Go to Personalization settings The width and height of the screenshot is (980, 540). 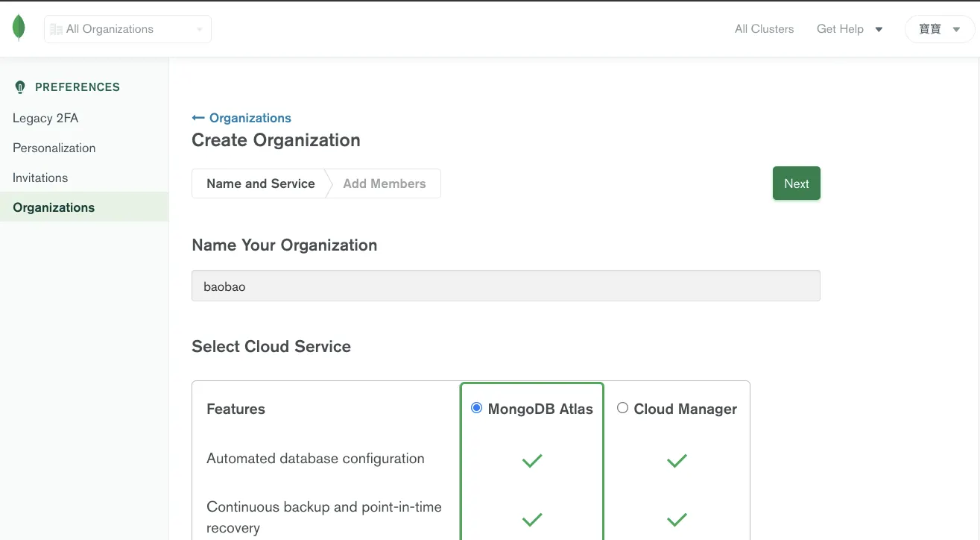tap(54, 148)
